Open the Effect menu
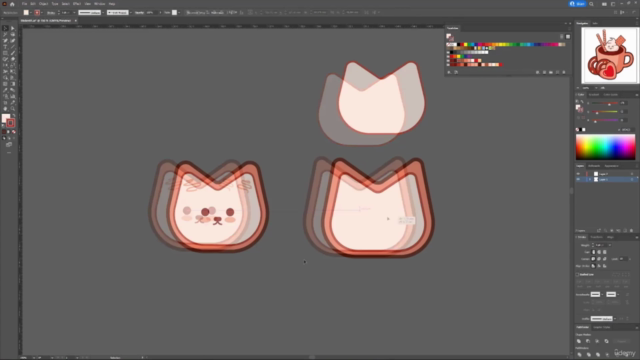640x360 pixels. [x=77, y=4]
